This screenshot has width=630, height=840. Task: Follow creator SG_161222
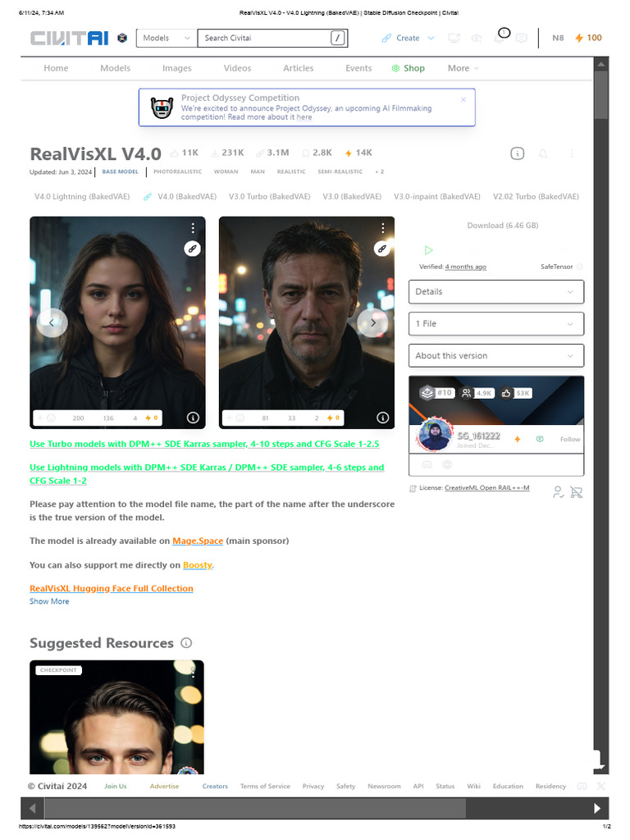coord(570,440)
